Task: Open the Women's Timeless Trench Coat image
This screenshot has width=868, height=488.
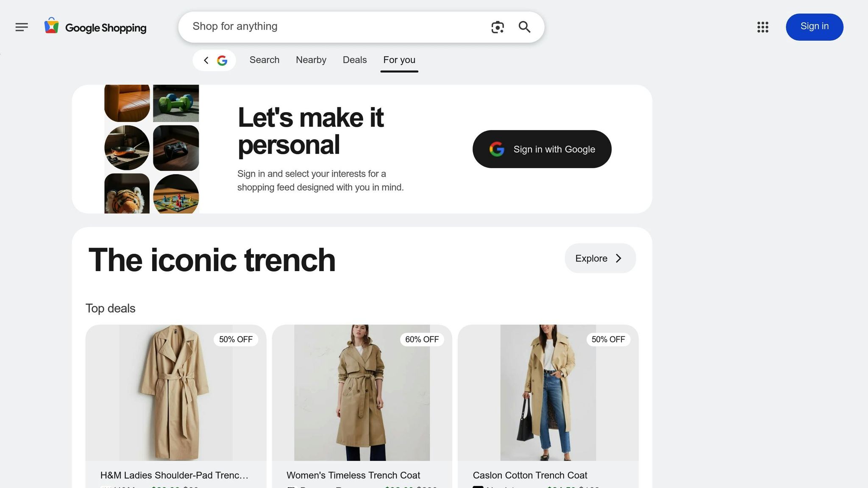Action: coord(362,393)
